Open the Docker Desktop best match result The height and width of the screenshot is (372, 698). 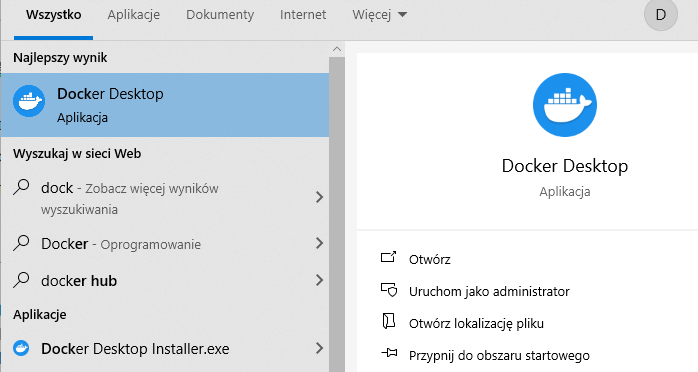(165, 105)
